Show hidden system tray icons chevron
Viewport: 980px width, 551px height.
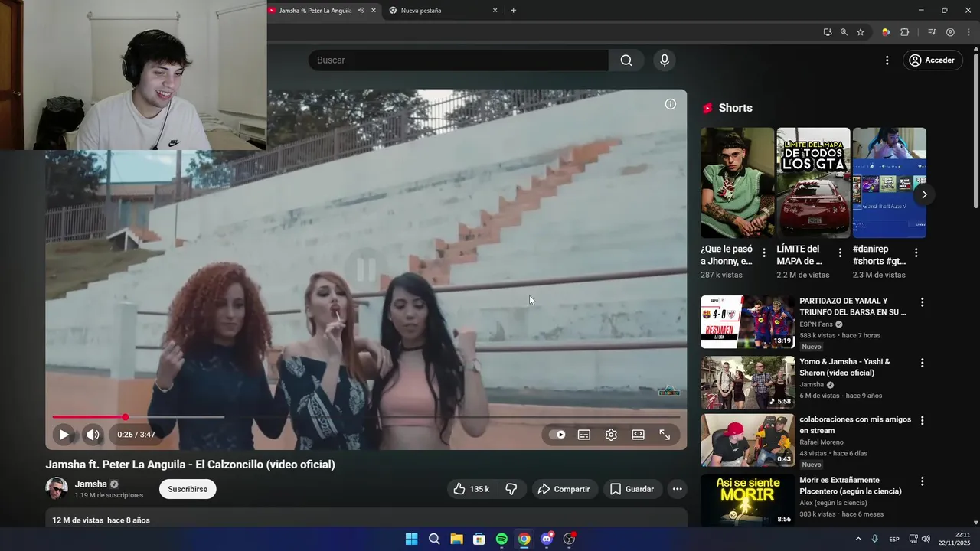click(x=857, y=539)
